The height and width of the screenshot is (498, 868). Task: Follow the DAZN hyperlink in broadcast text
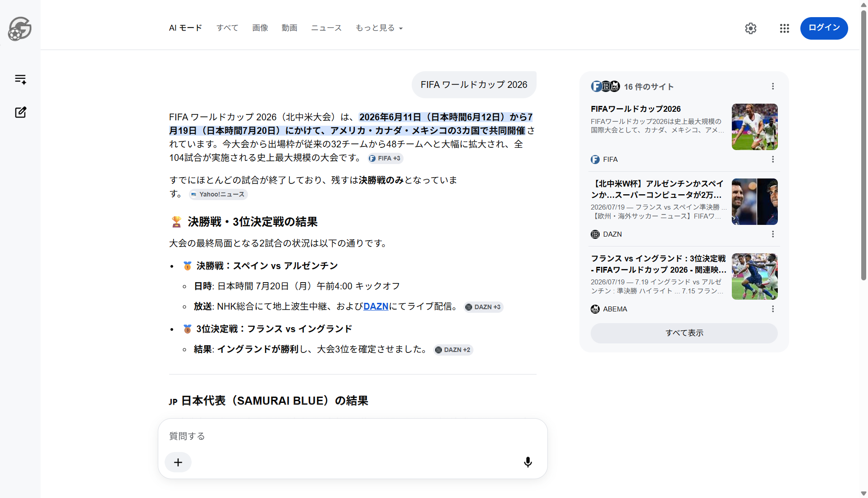[x=376, y=306]
